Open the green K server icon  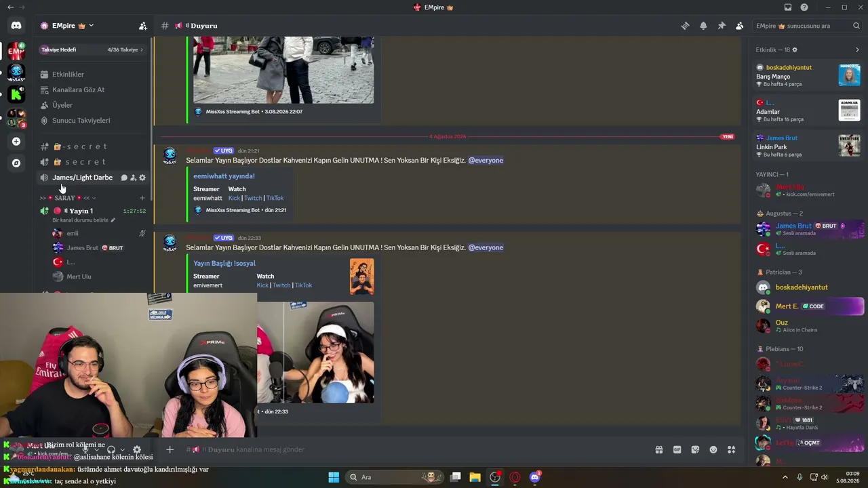[16, 94]
